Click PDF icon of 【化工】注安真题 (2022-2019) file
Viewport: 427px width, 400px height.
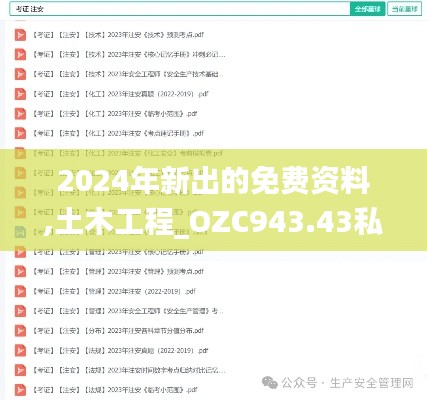(x=20, y=94)
